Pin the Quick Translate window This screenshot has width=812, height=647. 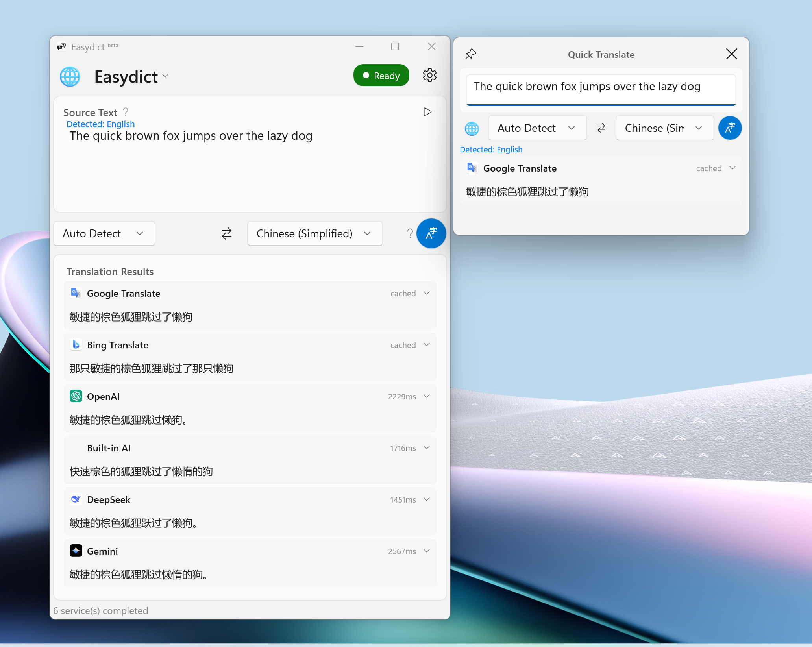click(471, 54)
